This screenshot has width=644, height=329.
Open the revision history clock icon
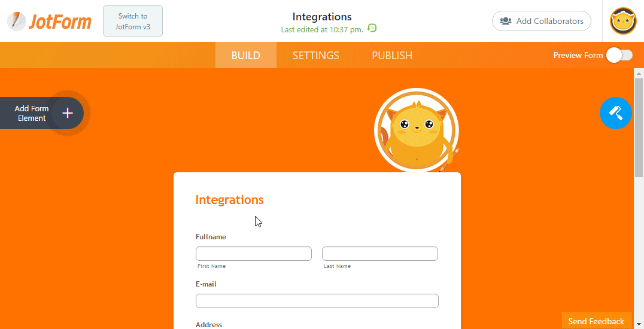pyautogui.click(x=372, y=28)
